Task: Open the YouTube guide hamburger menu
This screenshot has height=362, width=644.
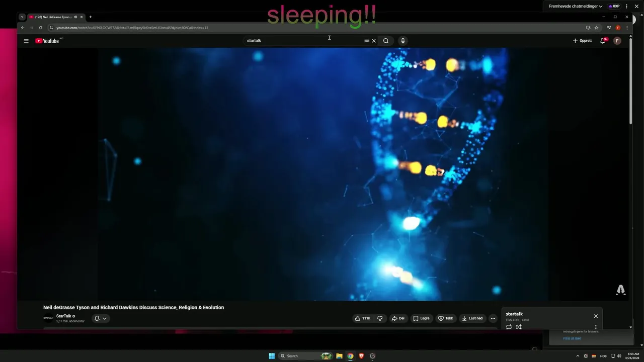Action: pos(26,41)
